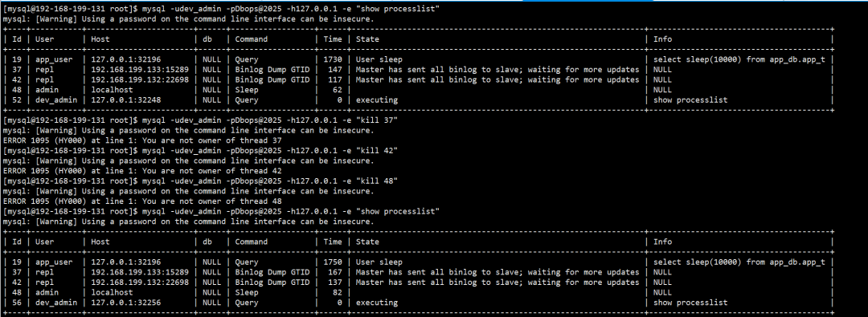Click the Time value 167 for repl

tap(335, 272)
